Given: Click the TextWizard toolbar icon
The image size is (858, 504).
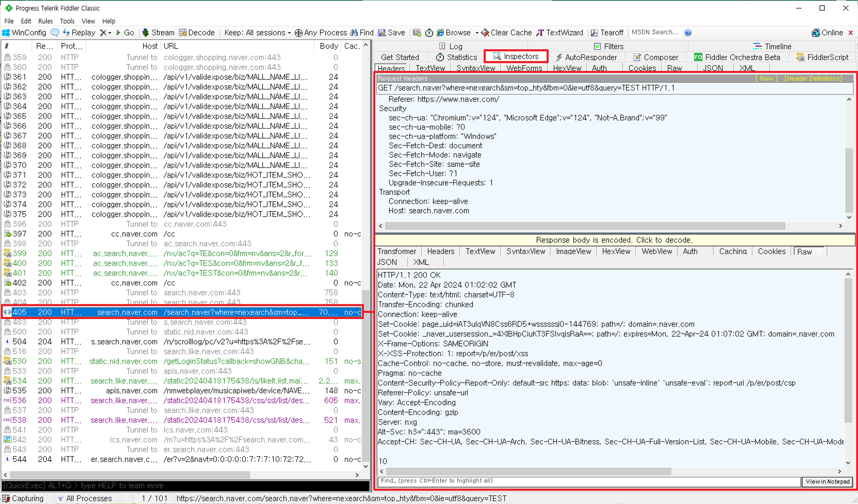Looking at the screenshot, I should (540, 33).
